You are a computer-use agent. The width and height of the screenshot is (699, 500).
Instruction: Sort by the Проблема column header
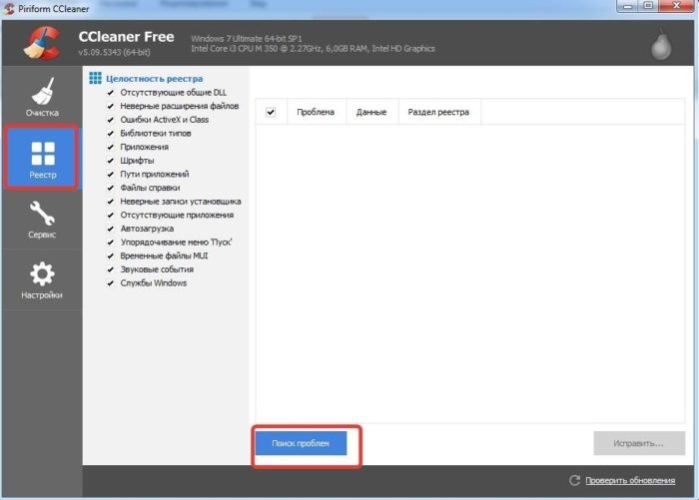coord(316,112)
